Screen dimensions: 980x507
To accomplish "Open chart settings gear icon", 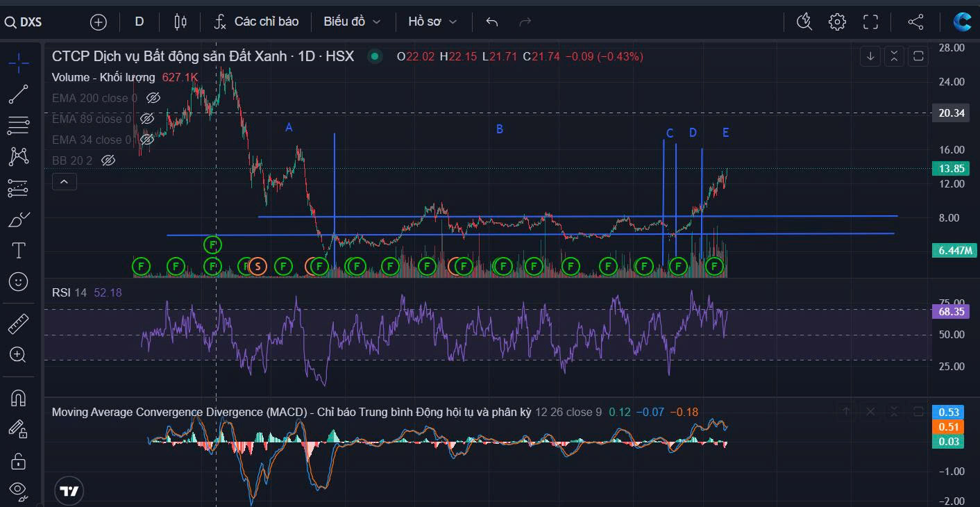I will [837, 22].
